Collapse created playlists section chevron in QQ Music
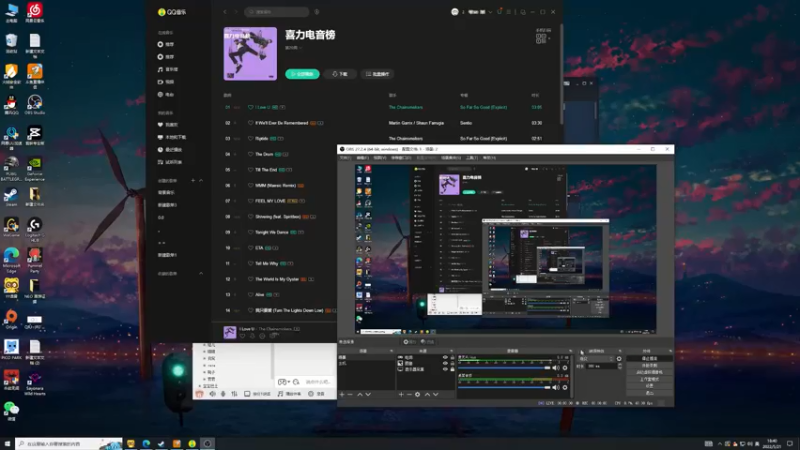Viewport: 800px width, 450px height. (201, 181)
